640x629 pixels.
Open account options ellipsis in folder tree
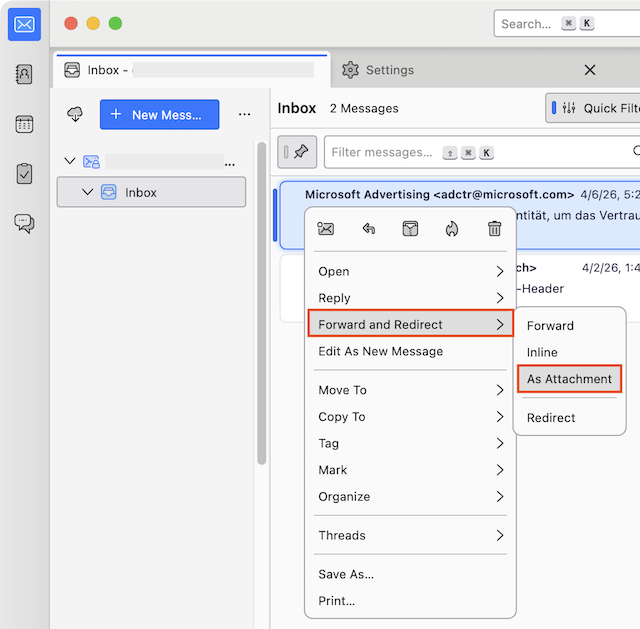pos(230,164)
